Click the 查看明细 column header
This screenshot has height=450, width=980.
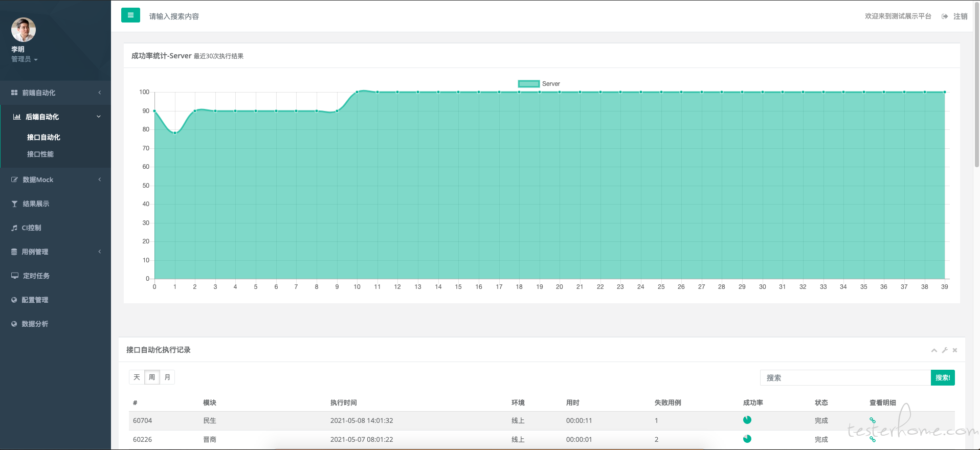coord(883,403)
